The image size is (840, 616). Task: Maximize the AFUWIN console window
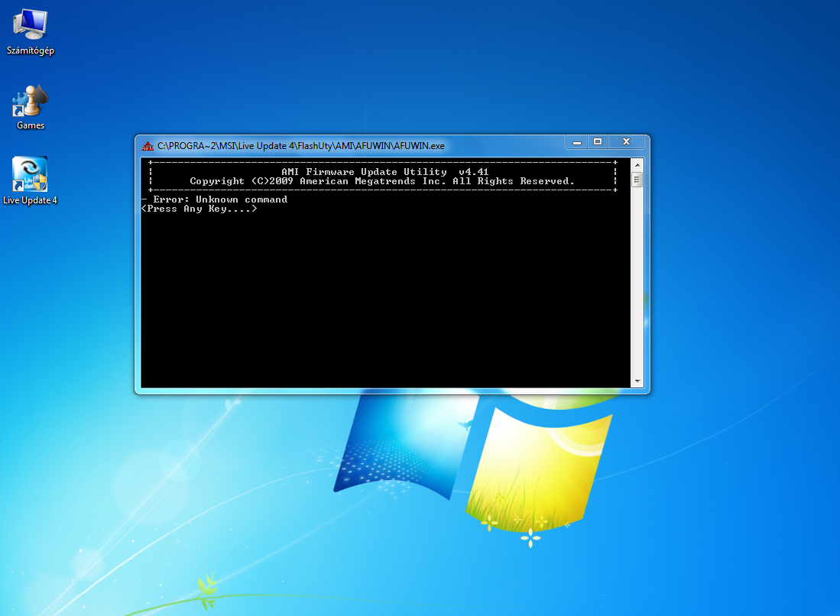point(597,142)
